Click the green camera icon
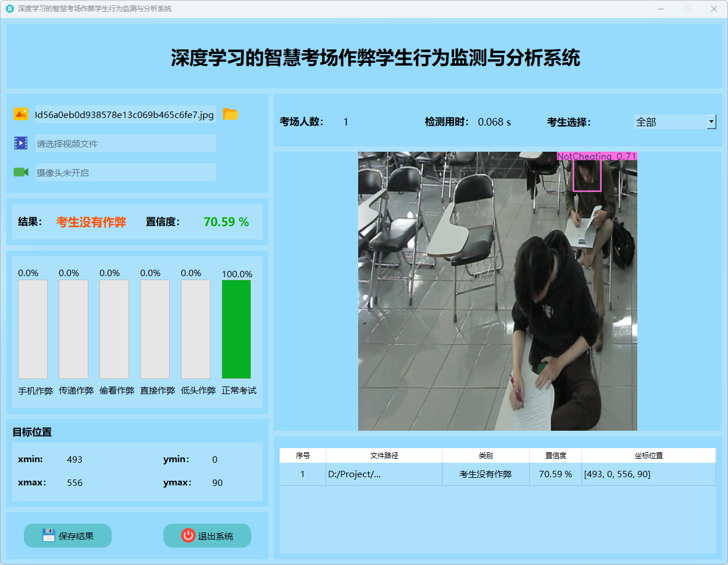This screenshot has height=565, width=728. coord(21,172)
